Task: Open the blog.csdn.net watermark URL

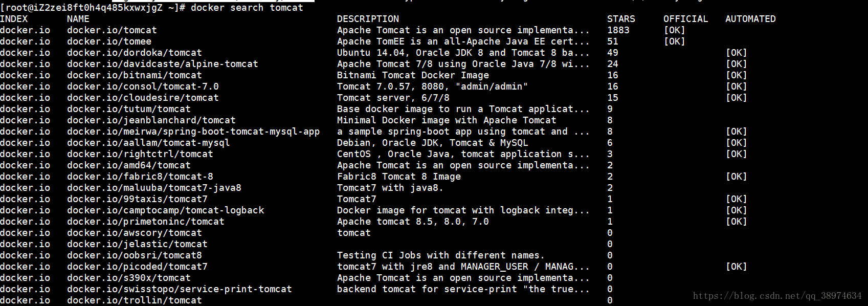Action: tap(777, 296)
